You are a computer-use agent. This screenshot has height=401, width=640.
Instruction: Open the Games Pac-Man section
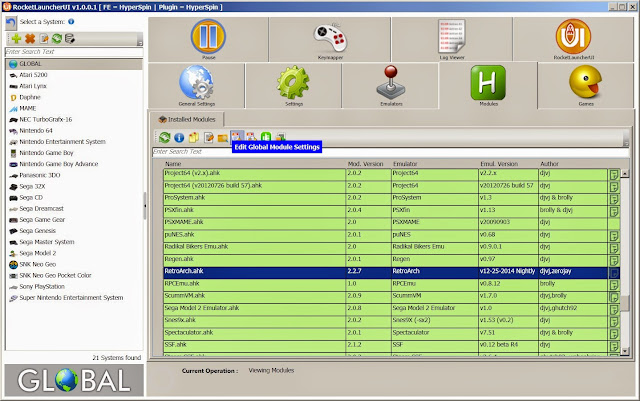(x=586, y=86)
